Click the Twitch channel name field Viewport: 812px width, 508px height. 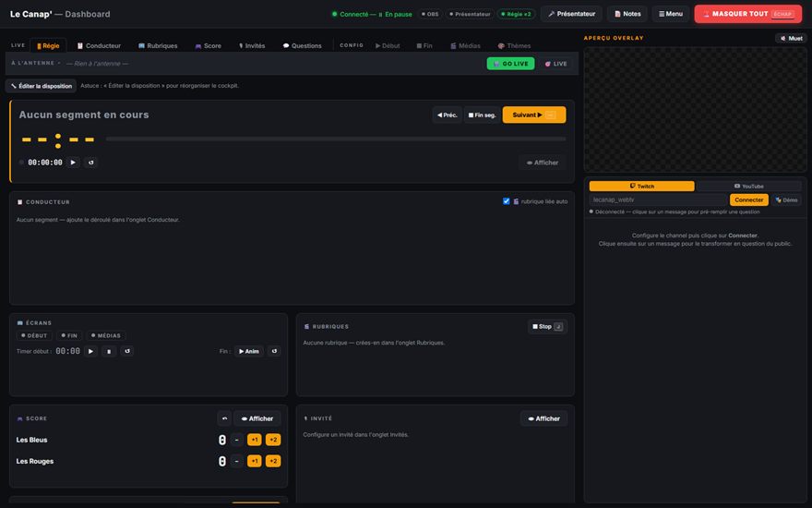658,200
